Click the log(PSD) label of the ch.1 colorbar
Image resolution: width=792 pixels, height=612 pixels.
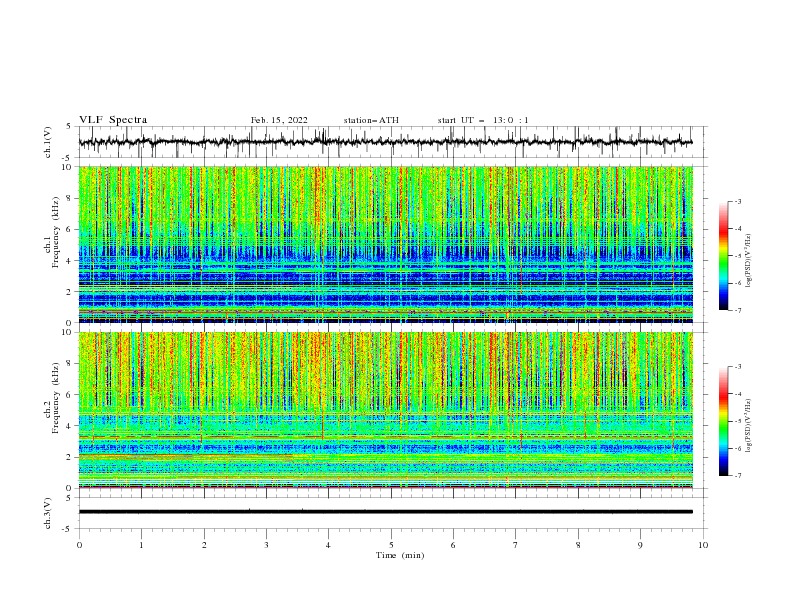pos(749,261)
